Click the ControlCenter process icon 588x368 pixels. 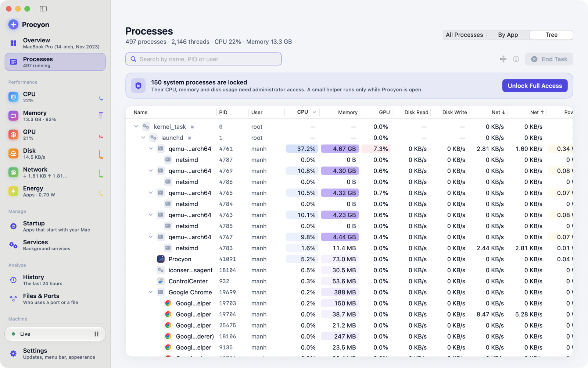tap(161, 281)
